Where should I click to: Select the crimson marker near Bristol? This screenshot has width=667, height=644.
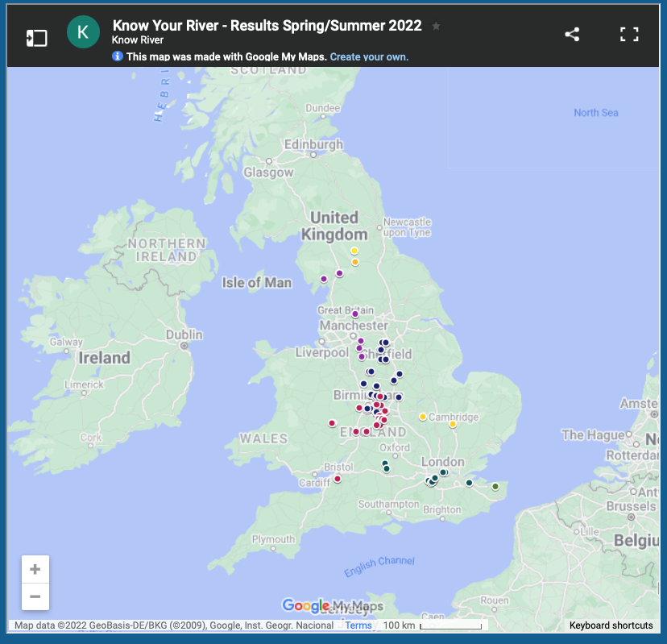(x=338, y=479)
